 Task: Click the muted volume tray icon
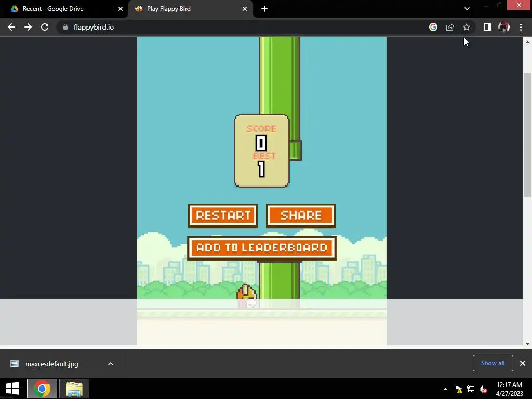click(484, 389)
